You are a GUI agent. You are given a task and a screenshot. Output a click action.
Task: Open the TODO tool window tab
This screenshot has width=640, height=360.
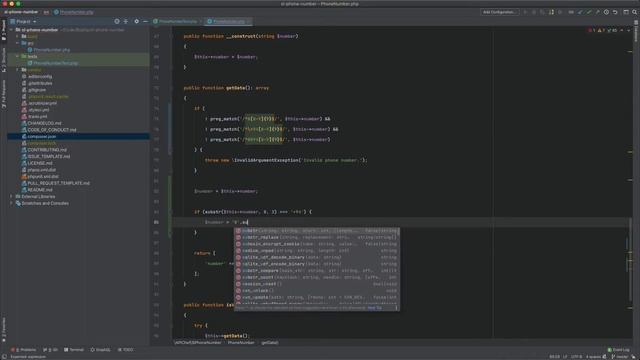tap(126, 350)
